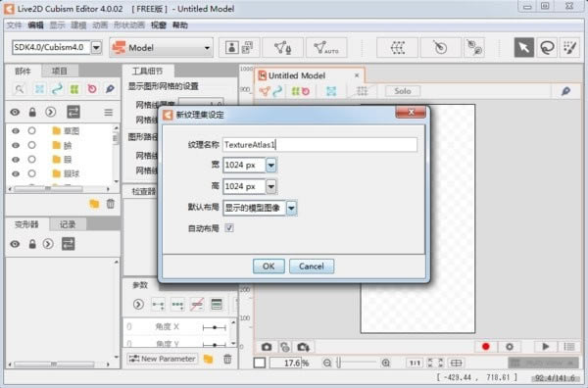Create a warp deformer from toolbar
588x388 pixels.
pos(398,48)
